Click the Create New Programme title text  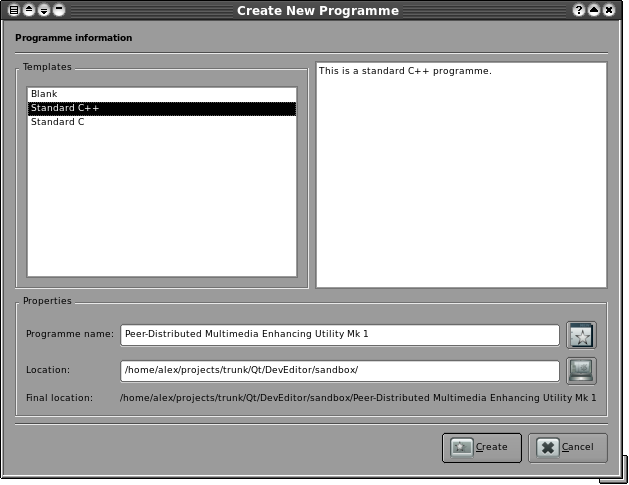(x=317, y=11)
